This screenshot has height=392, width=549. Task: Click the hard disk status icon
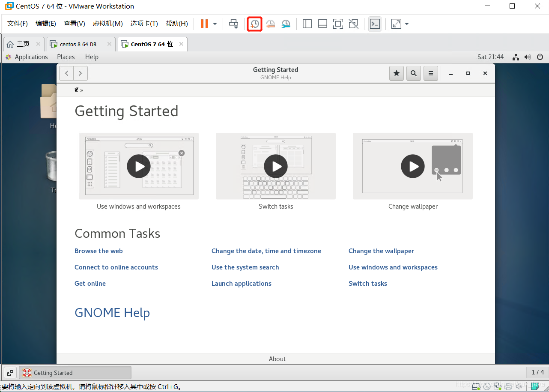[476, 387]
